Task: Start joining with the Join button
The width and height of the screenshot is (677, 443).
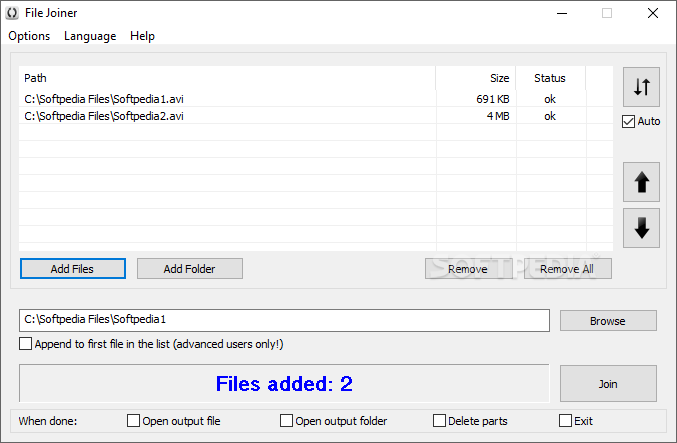Action: (608, 383)
